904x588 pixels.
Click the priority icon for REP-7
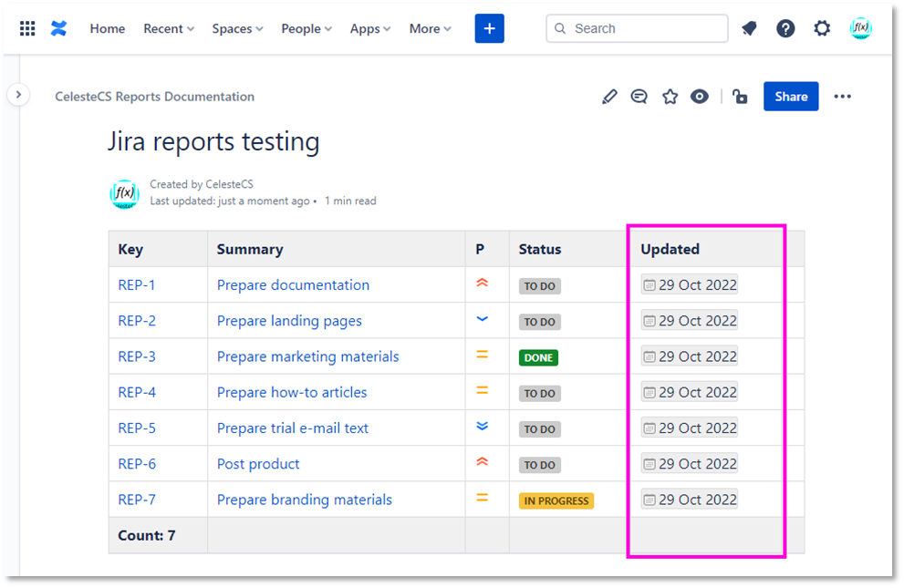click(x=482, y=498)
